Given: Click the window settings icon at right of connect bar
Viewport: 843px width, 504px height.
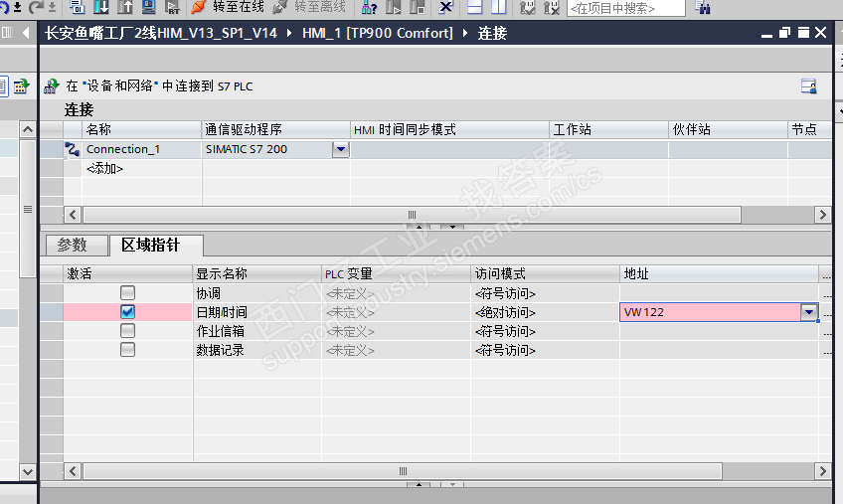Looking at the screenshot, I should pos(808,86).
